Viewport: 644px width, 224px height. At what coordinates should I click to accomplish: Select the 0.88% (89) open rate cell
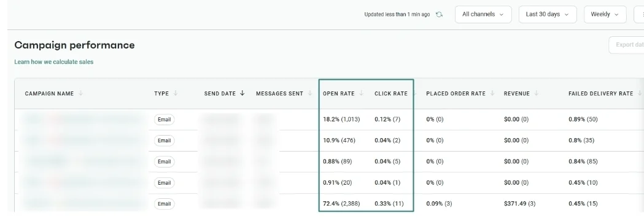point(337,161)
